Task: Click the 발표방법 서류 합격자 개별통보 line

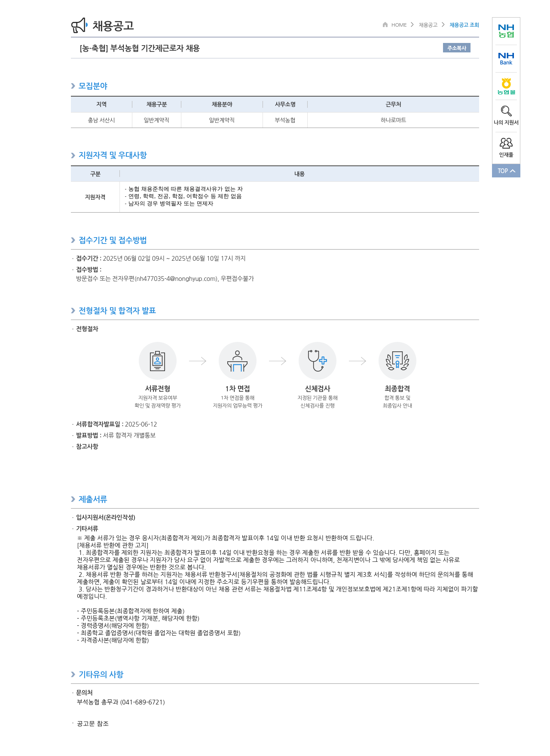Action: point(116,435)
